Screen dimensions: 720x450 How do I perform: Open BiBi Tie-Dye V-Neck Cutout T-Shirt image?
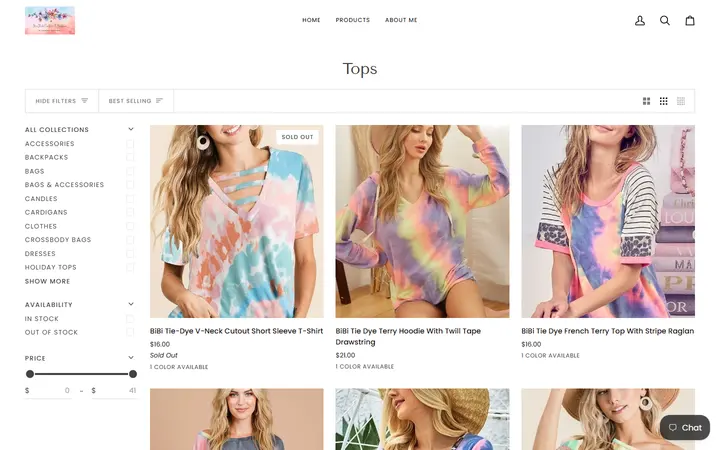click(x=236, y=221)
